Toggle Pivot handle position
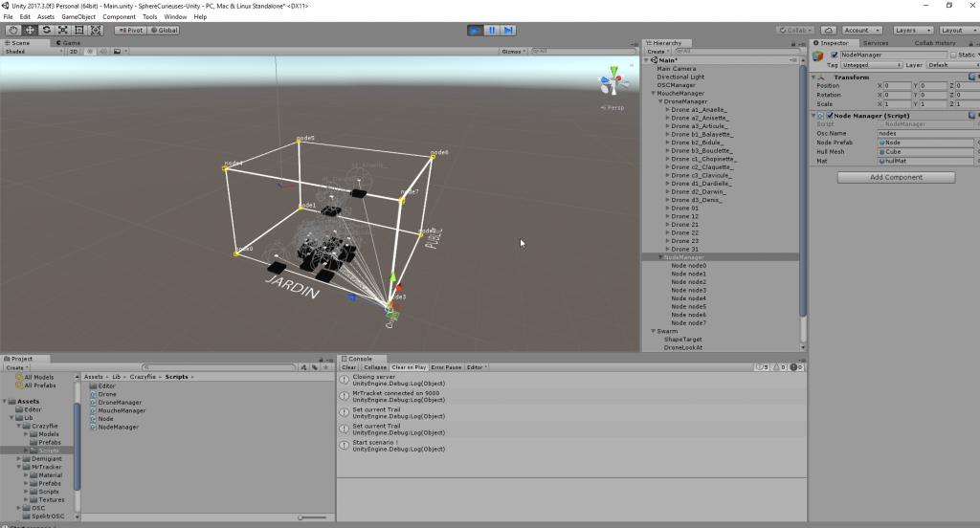Viewport: 980px width, 528px height. [130, 30]
